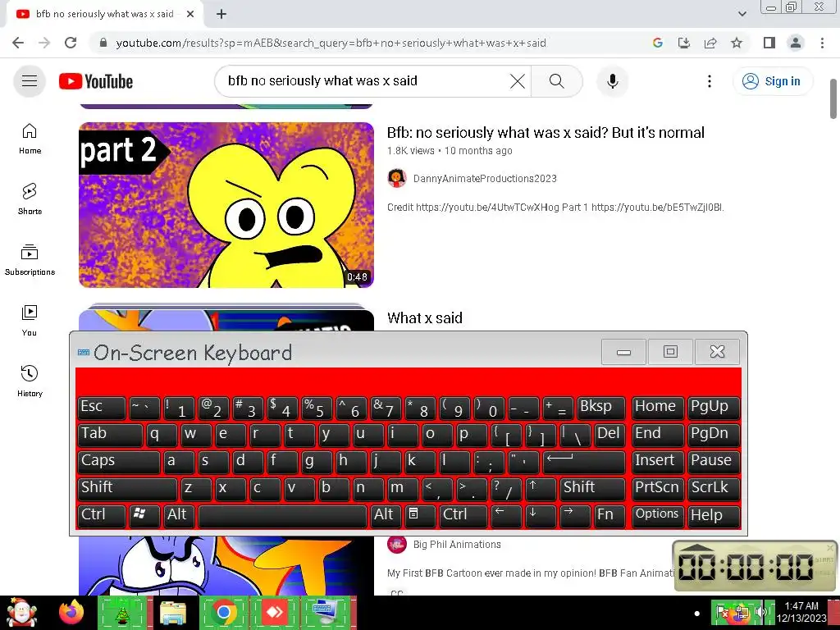Expand Chrome tab search chevron
The width and height of the screenshot is (840, 630).
point(742,14)
